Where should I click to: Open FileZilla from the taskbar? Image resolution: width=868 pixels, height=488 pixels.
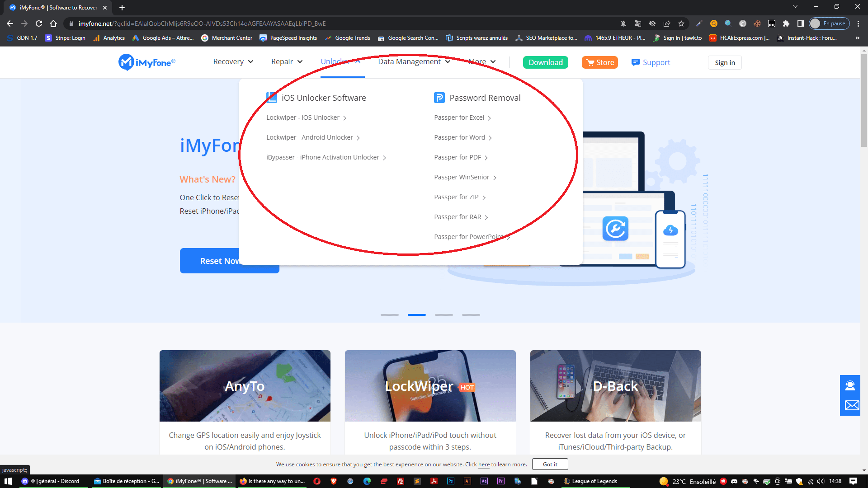click(x=401, y=481)
